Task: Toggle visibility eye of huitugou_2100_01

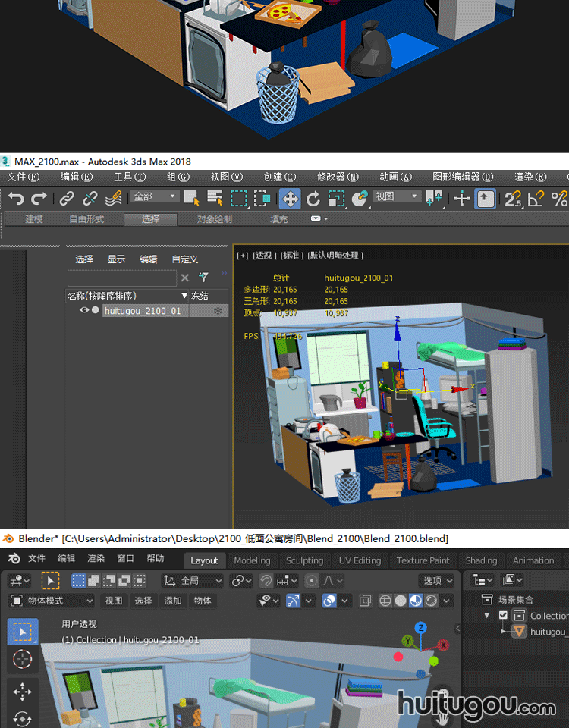Action: (84, 310)
